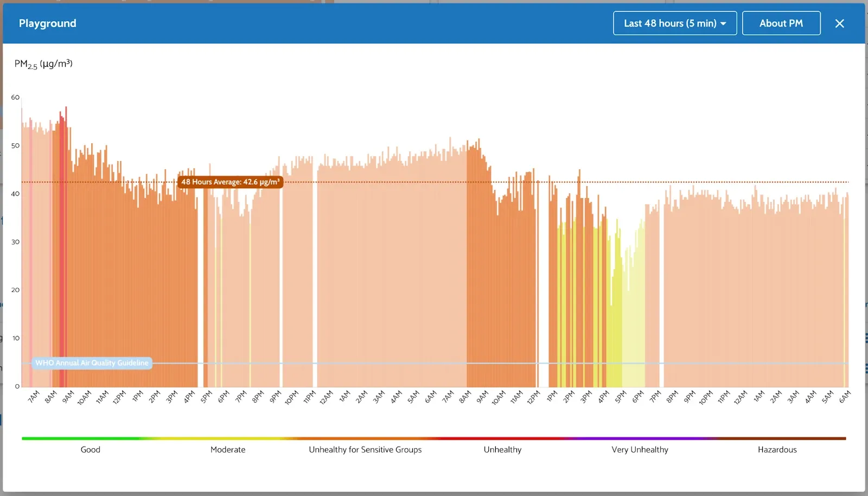Click the dropdown caret arrow beside 48 hours
The width and height of the screenshot is (868, 496).
tap(723, 24)
